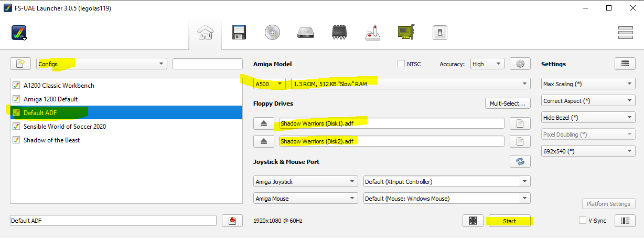Open the hamburger main menu

click(x=626, y=33)
